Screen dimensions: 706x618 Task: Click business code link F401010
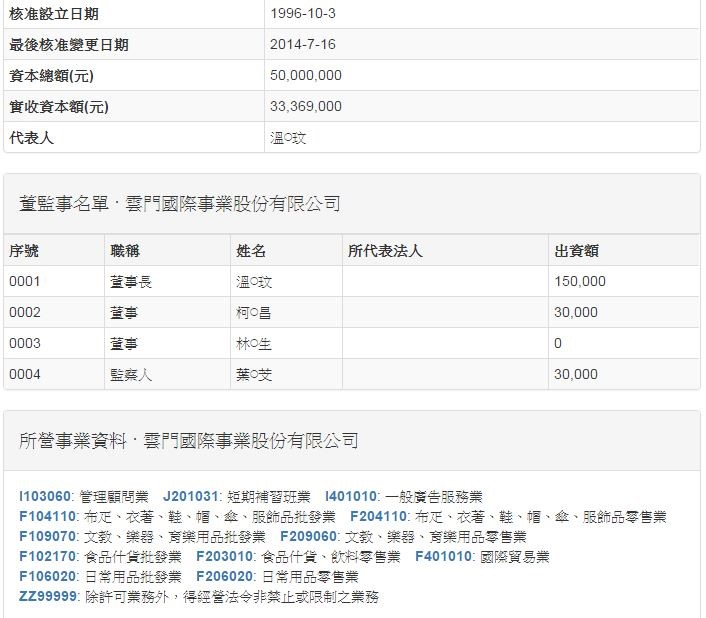tap(444, 556)
